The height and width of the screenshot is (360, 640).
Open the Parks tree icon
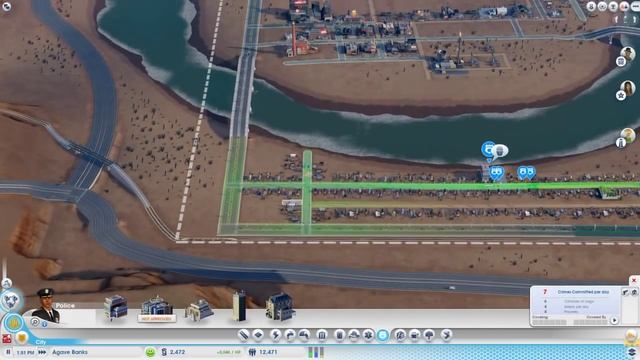pos(429,335)
